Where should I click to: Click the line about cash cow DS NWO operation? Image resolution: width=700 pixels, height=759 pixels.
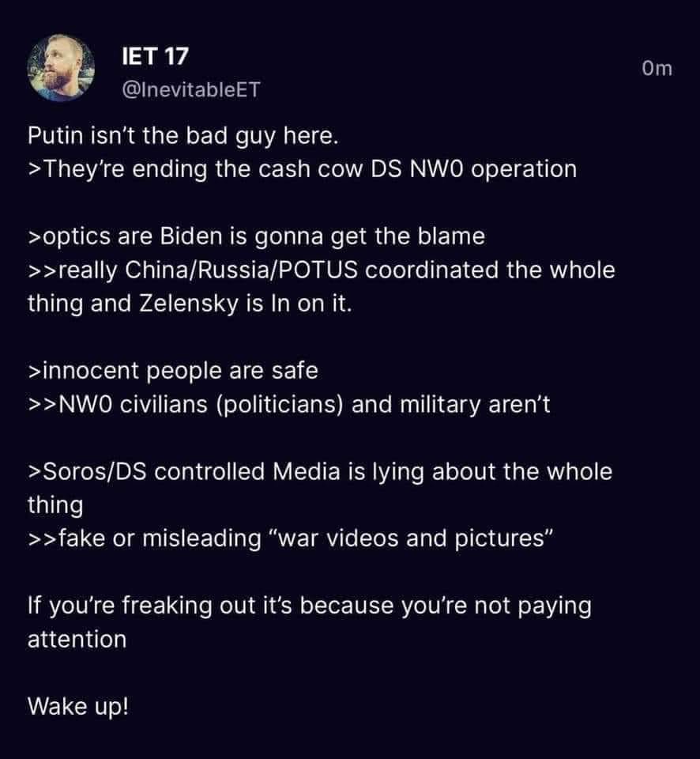[x=303, y=169]
